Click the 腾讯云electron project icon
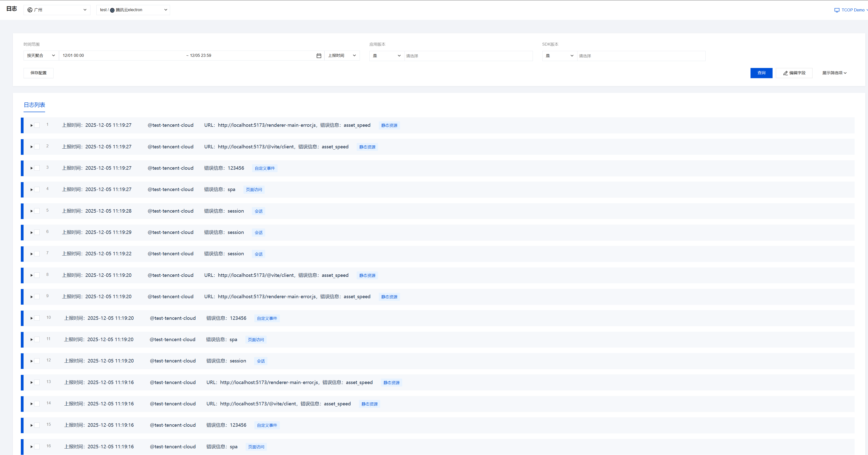The image size is (868, 455). pyautogui.click(x=113, y=10)
